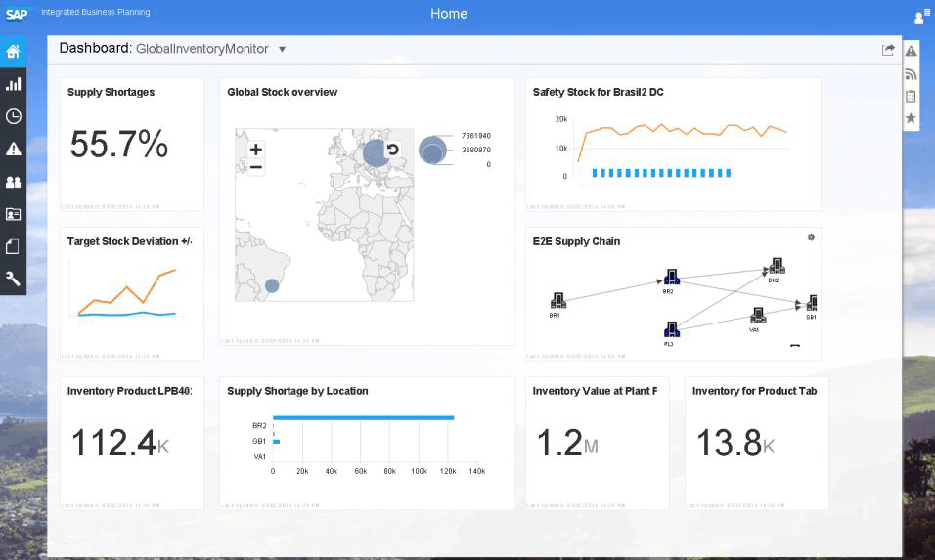Open the alerts triangle icon in left sidebar
Image resolution: width=935 pixels, height=560 pixels.
coord(13,149)
